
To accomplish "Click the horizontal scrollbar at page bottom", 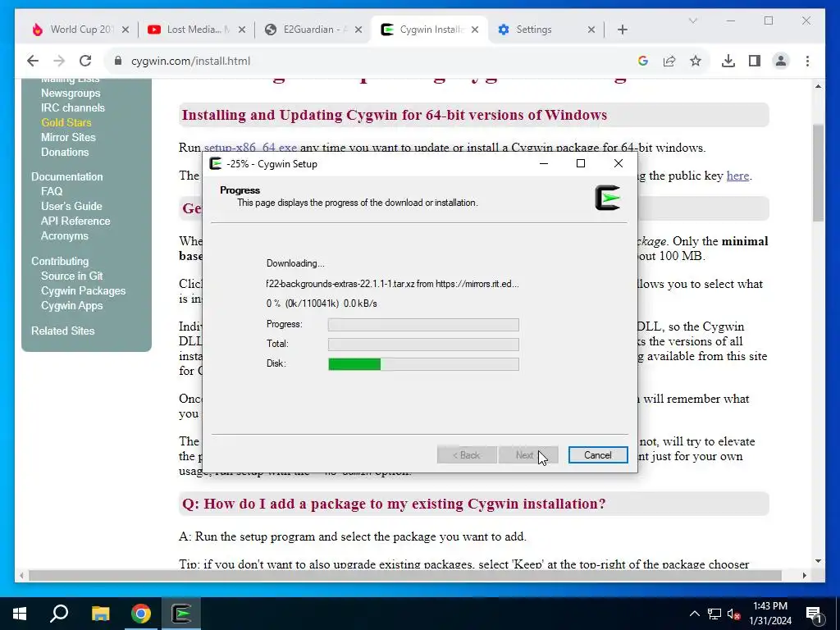I will [x=405, y=575].
